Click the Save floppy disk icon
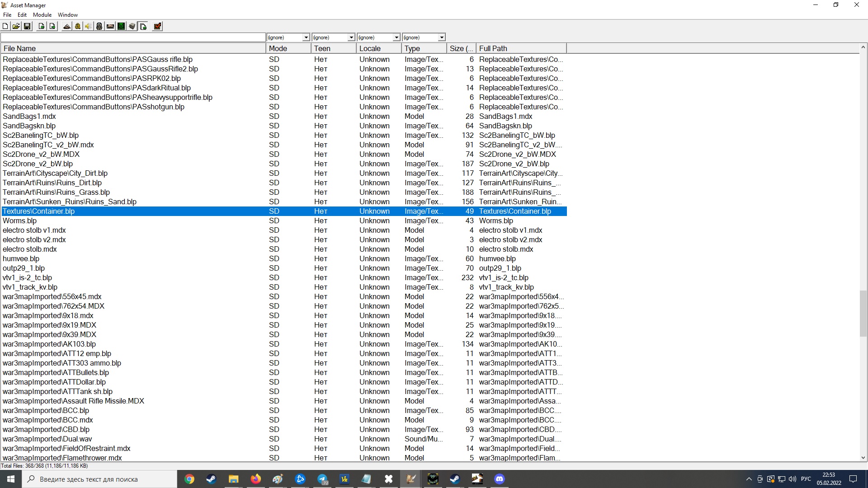This screenshot has height=488, width=868. click(x=27, y=26)
